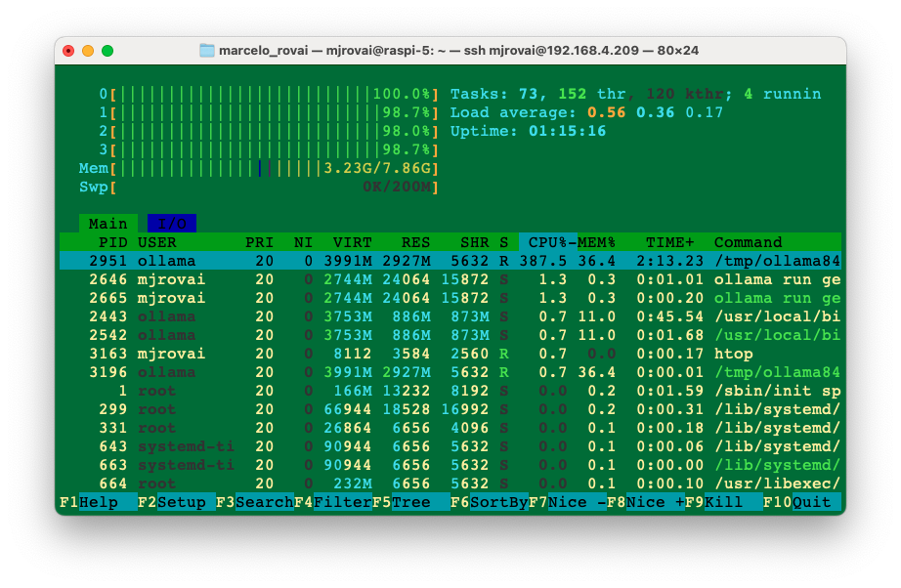Select the /sbin/init process row
The image size is (901, 588).
[x=450, y=391]
